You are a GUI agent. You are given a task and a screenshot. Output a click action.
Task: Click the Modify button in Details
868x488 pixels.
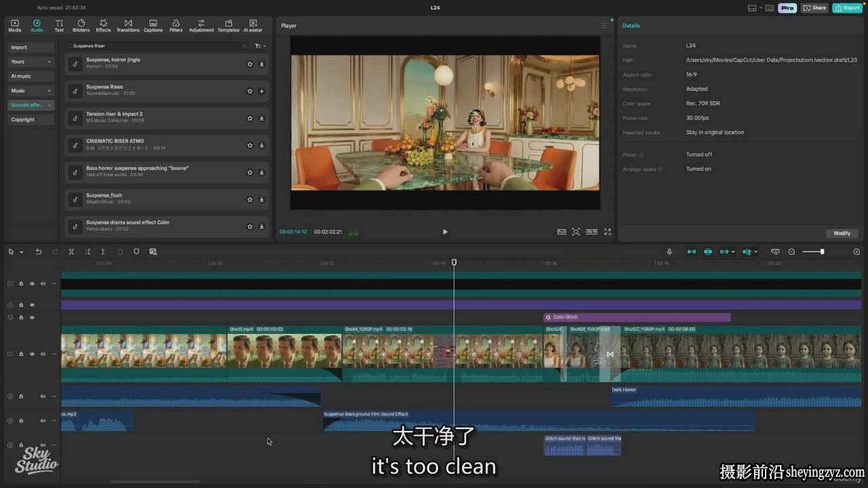tap(842, 233)
